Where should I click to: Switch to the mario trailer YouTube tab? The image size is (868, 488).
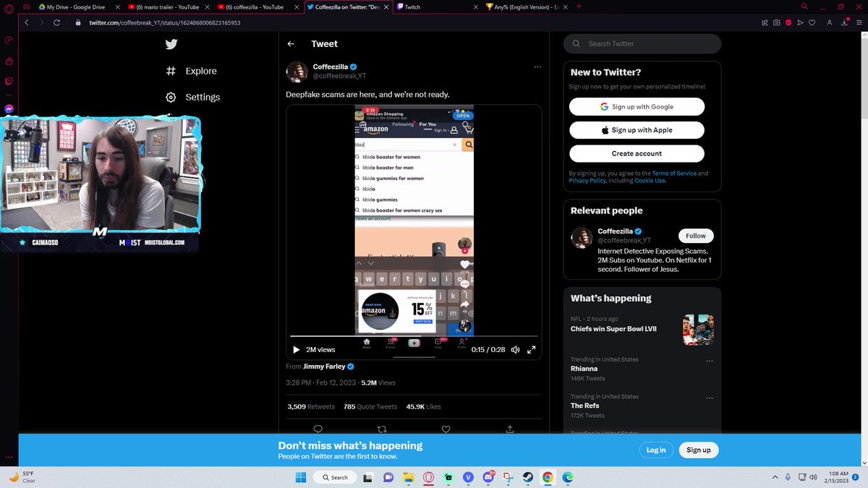pyautogui.click(x=169, y=7)
